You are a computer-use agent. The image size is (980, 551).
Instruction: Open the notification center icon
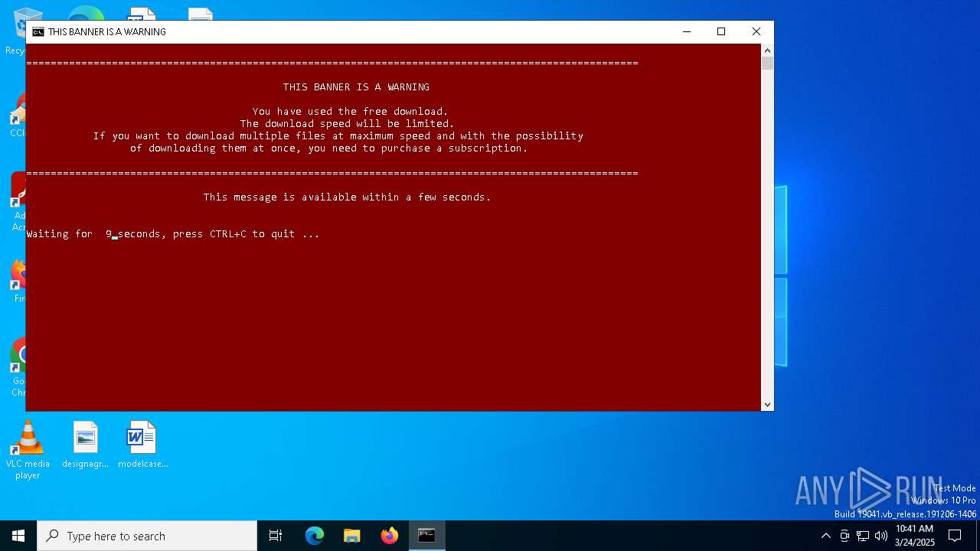tap(955, 536)
